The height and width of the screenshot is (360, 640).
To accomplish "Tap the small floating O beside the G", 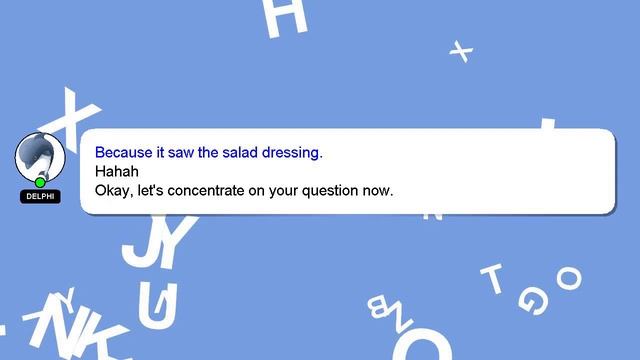I will 569,278.
